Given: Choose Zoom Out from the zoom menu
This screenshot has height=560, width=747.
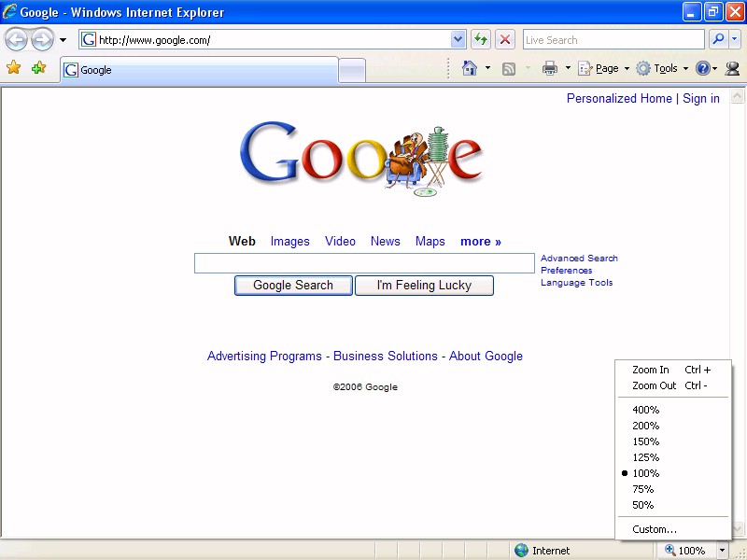Looking at the screenshot, I should [673, 385].
